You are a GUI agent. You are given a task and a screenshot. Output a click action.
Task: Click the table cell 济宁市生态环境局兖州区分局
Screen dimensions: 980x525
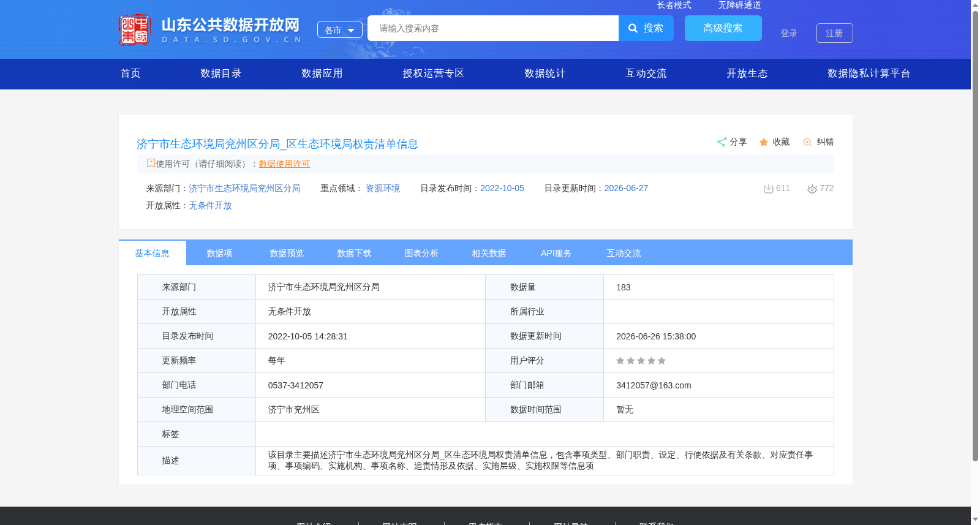pyautogui.click(x=324, y=287)
